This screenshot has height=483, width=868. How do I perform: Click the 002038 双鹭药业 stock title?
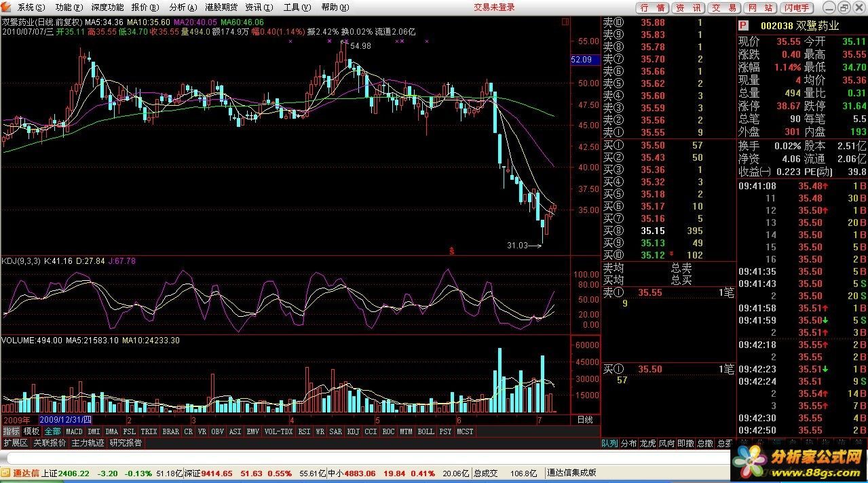799,26
